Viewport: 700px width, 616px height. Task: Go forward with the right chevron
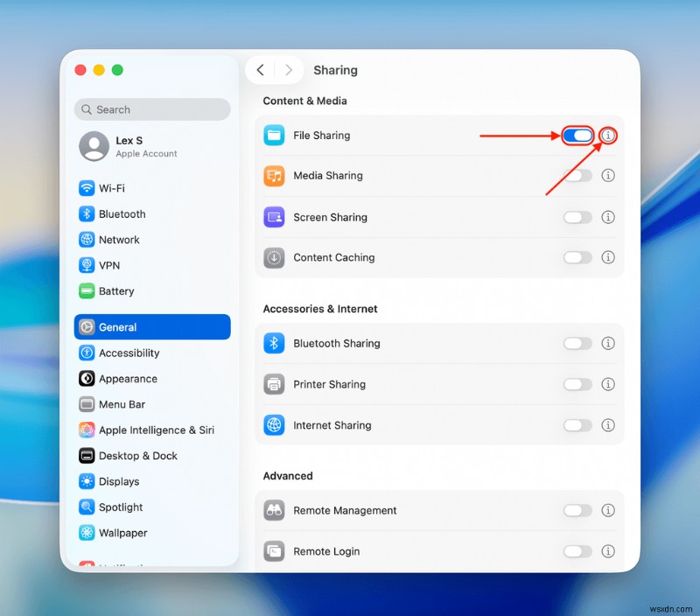tap(289, 70)
